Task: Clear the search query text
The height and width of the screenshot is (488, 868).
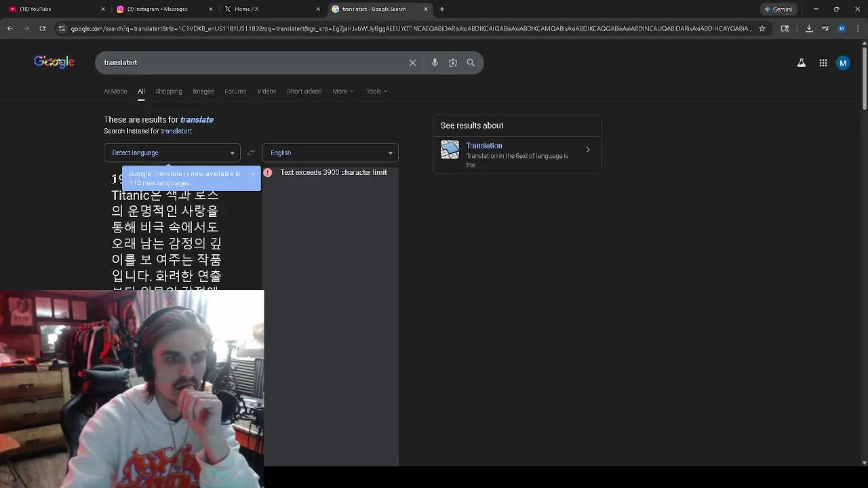Action: click(412, 62)
